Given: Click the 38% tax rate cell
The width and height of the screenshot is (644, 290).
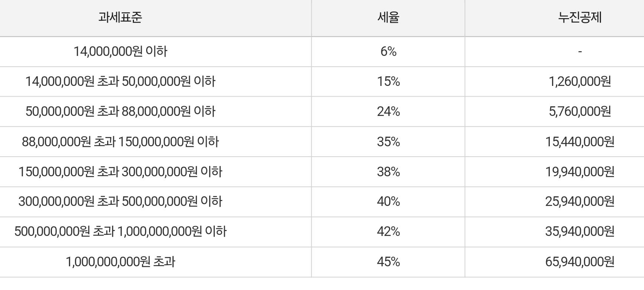Looking at the screenshot, I should (x=388, y=172).
